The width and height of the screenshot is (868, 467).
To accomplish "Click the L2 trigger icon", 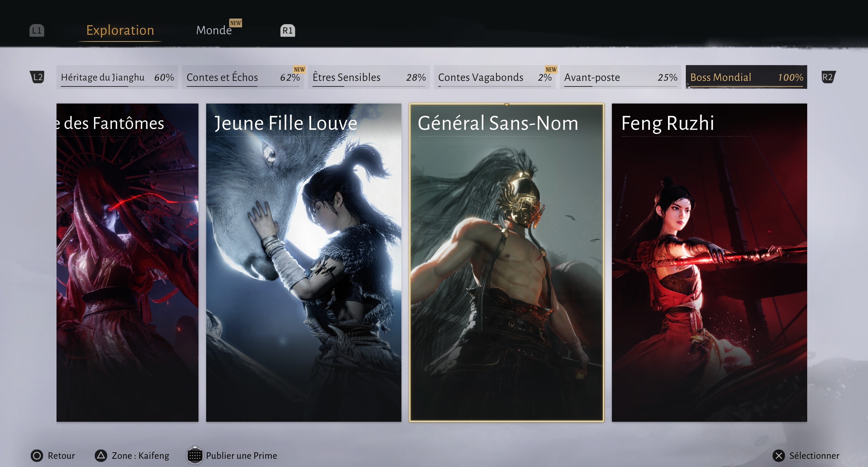I will [x=37, y=77].
